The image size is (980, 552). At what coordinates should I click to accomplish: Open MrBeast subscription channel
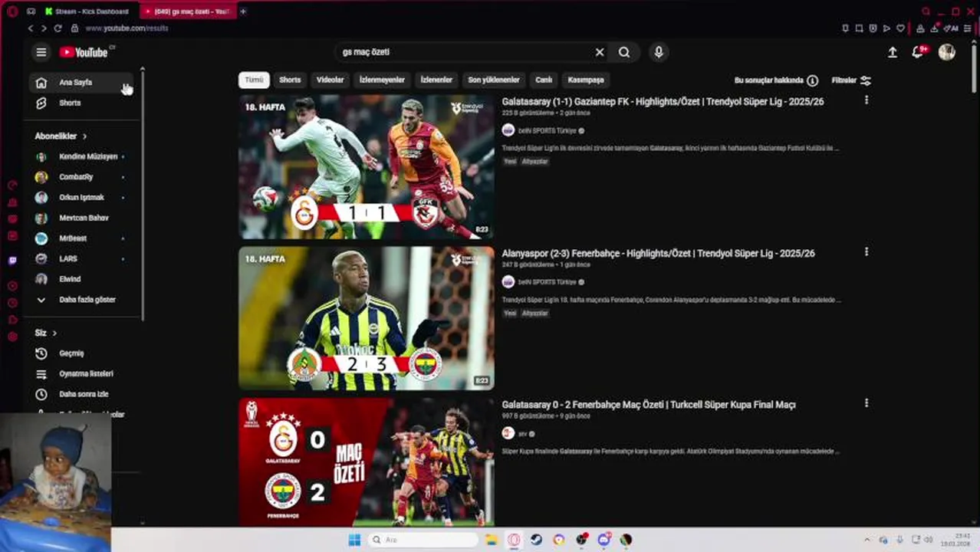click(80, 238)
